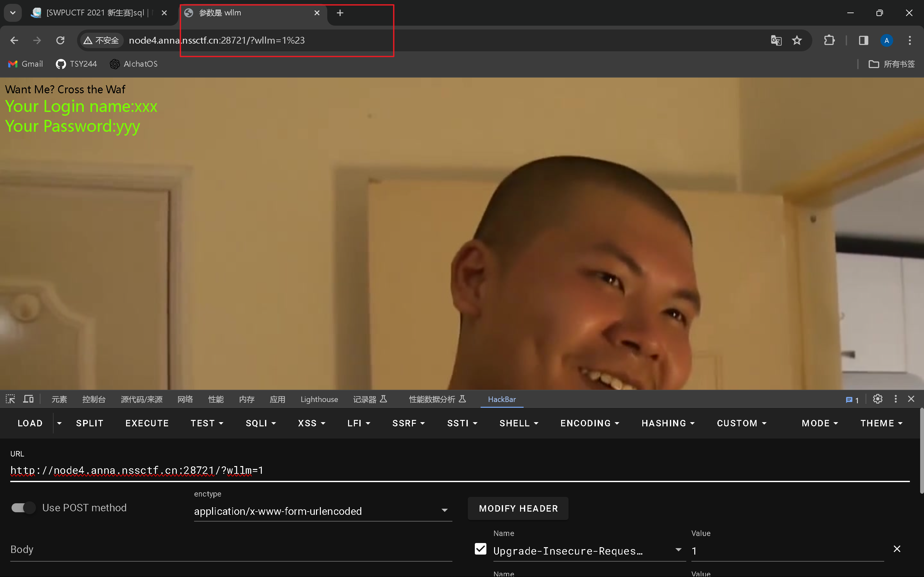Activate the DevTools inspect element icon
Image resolution: width=924 pixels, height=577 pixels.
click(10, 399)
